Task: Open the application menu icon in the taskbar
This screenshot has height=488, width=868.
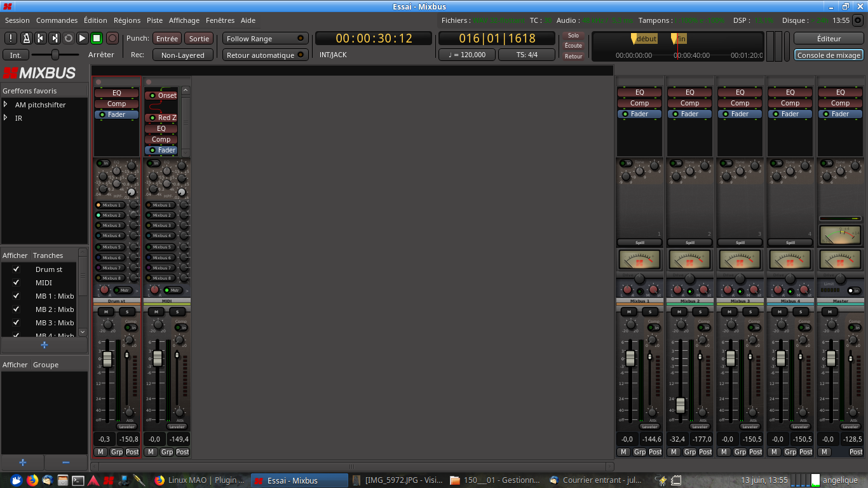Action: coord(17,480)
